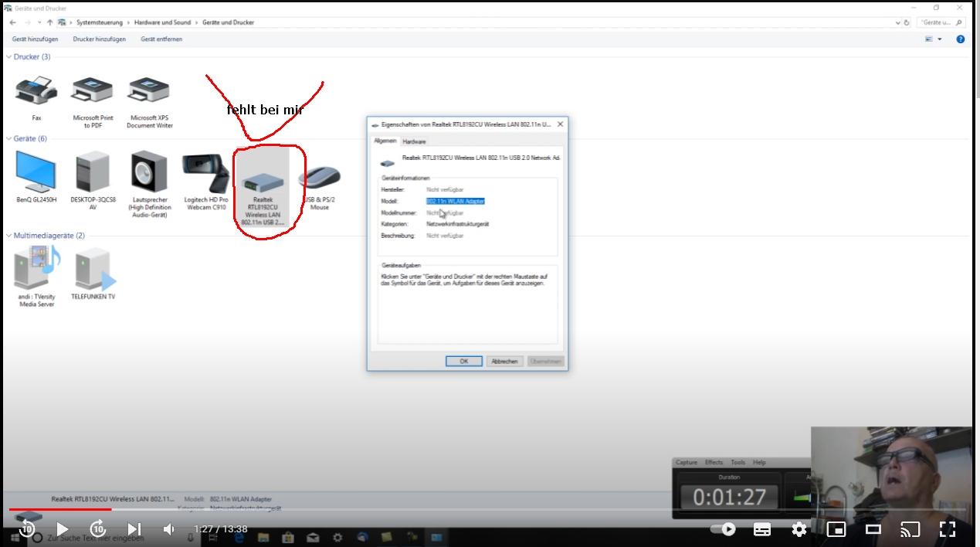
Task: Click Drucker hinzufügen toolbar button
Action: pos(100,39)
